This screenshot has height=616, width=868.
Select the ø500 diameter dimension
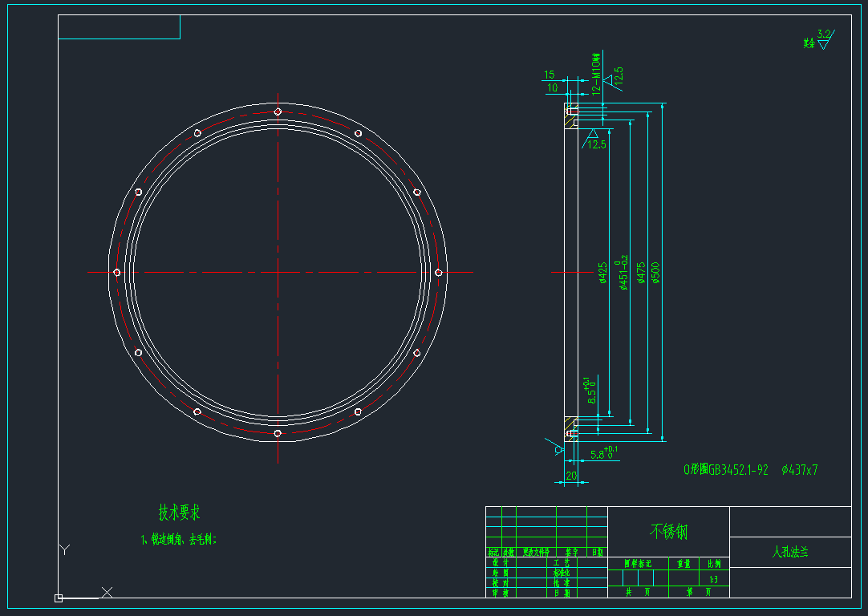coord(656,272)
